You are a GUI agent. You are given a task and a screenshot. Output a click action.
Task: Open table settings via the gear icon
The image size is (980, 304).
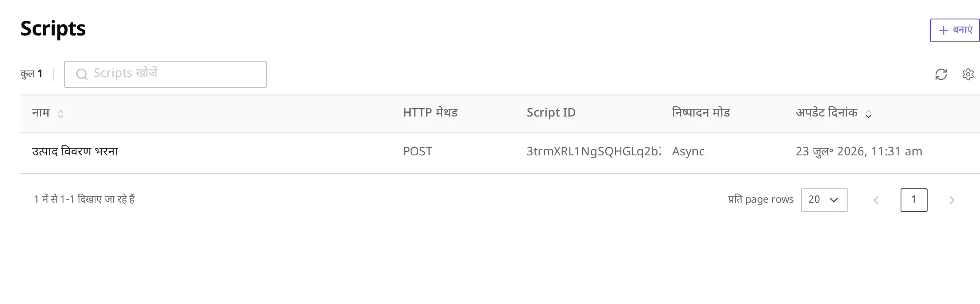[968, 74]
